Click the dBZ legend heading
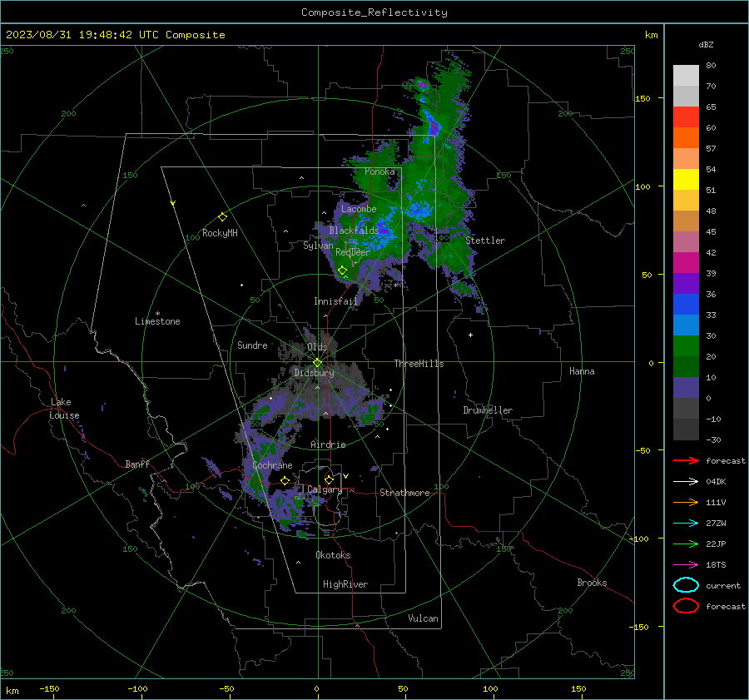Screen dimensions: 749x700 pyautogui.click(x=706, y=44)
